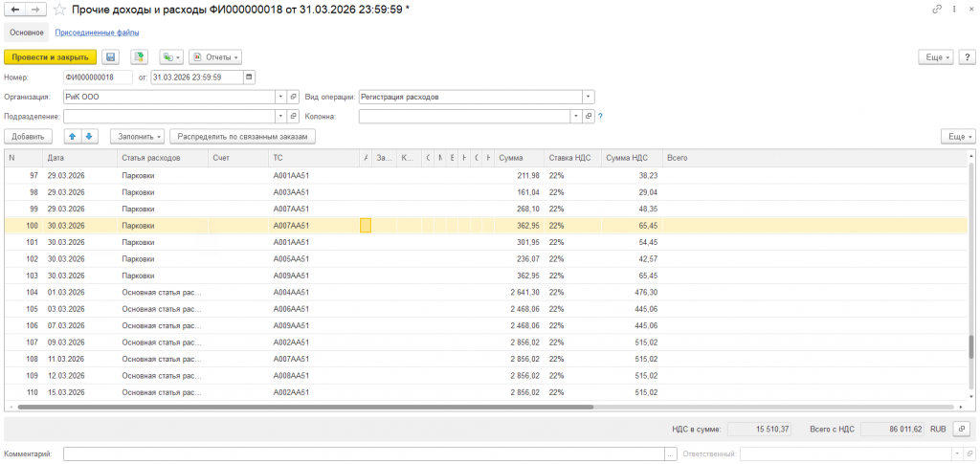This screenshot has height=464, width=980.
Task: Move row down with blue arrow
Action: 89,136
